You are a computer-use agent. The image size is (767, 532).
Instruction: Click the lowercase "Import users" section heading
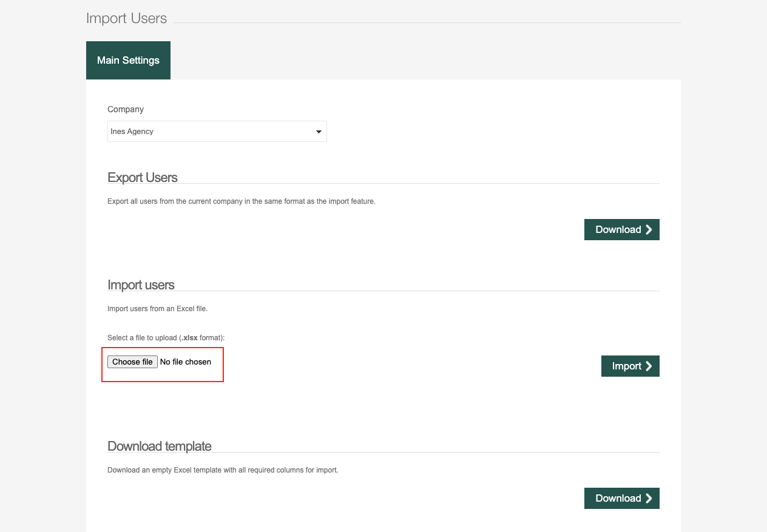coord(141,285)
